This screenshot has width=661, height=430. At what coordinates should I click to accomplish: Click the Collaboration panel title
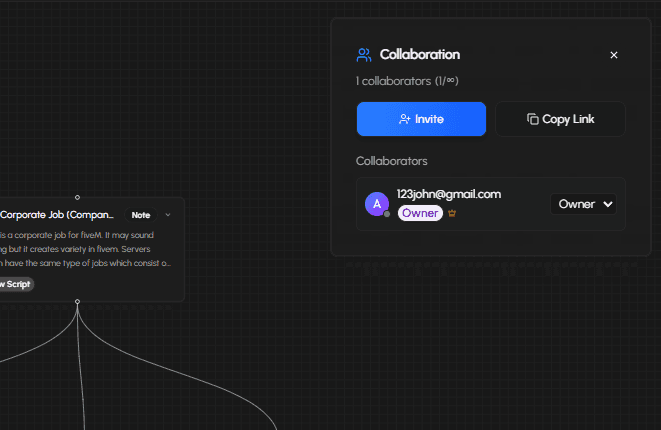click(420, 55)
